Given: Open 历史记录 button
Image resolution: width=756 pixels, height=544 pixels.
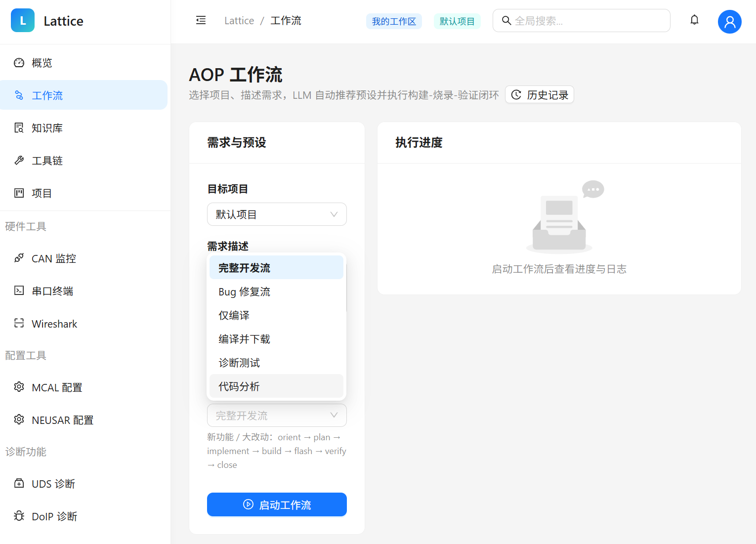Looking at the screenshot, I should coord(540,95).
